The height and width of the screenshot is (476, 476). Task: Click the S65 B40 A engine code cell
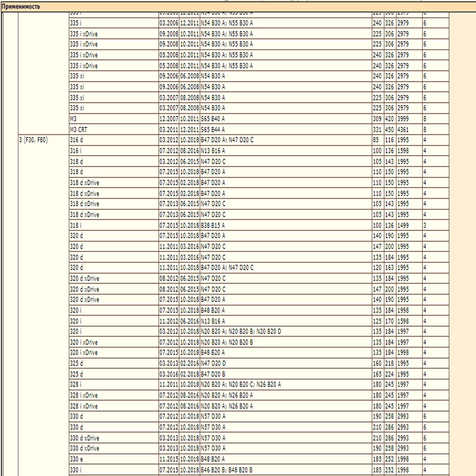click(286, 119)
